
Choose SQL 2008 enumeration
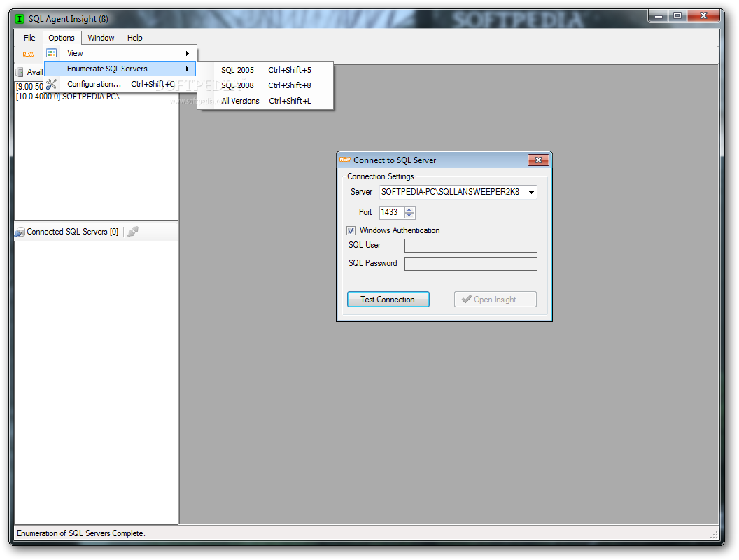tap(265, 85)
